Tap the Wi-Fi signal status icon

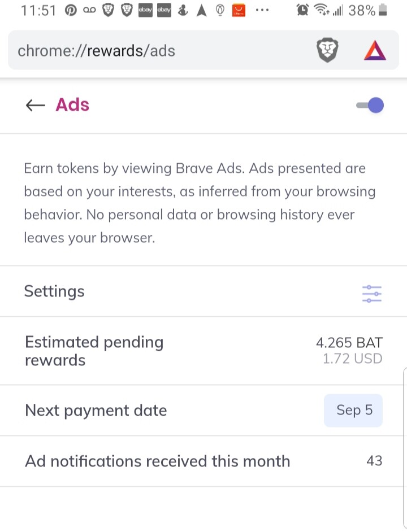pos(322,10)
